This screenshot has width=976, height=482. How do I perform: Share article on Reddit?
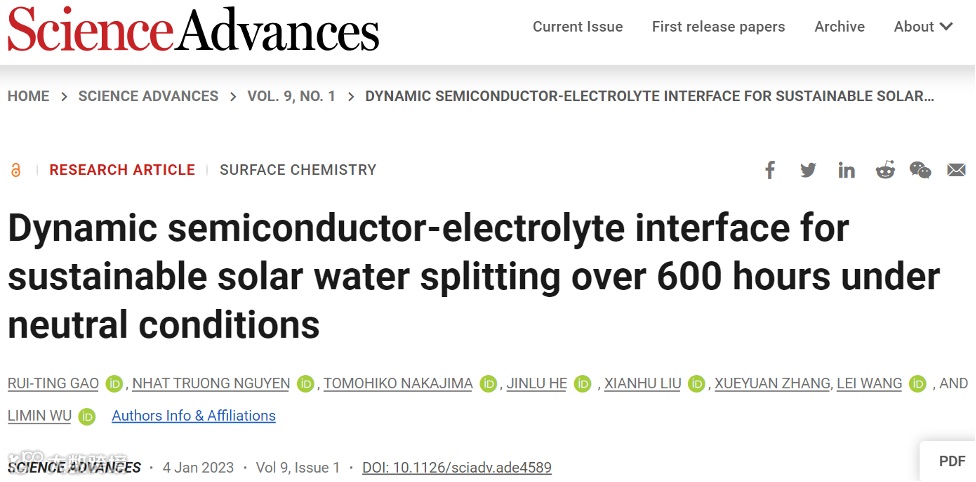tap(885, 170)
